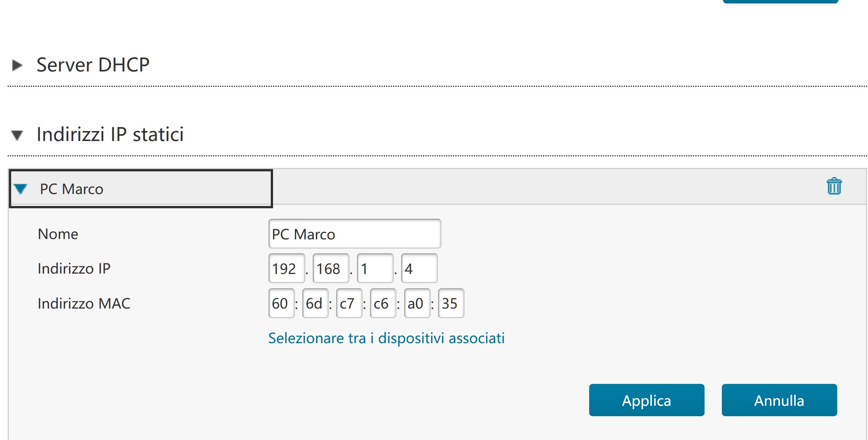Viewport: 868px width, 440px height.
Task: Delete the PC Marco static IP entry
Action: pos(833,187)
